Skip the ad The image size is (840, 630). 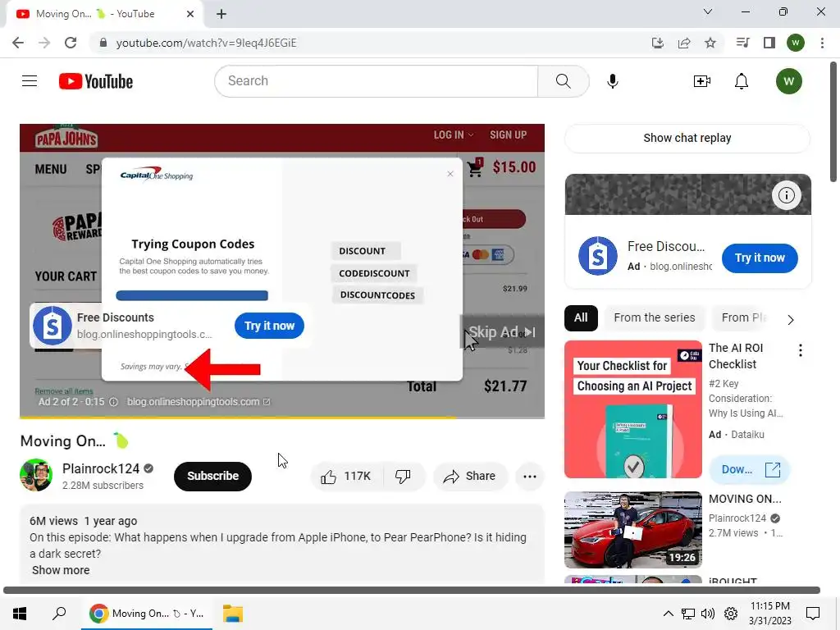pos(502,332)
